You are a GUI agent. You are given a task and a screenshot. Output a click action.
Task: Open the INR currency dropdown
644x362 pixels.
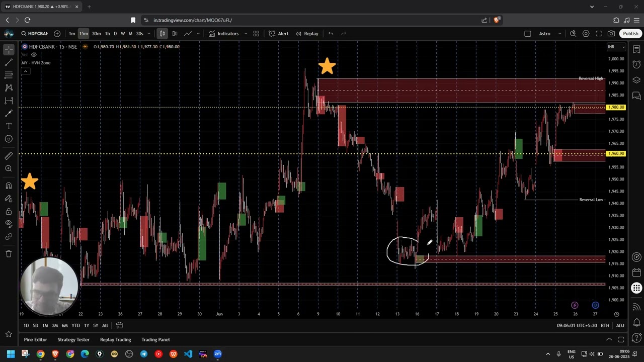pos(616,47)
